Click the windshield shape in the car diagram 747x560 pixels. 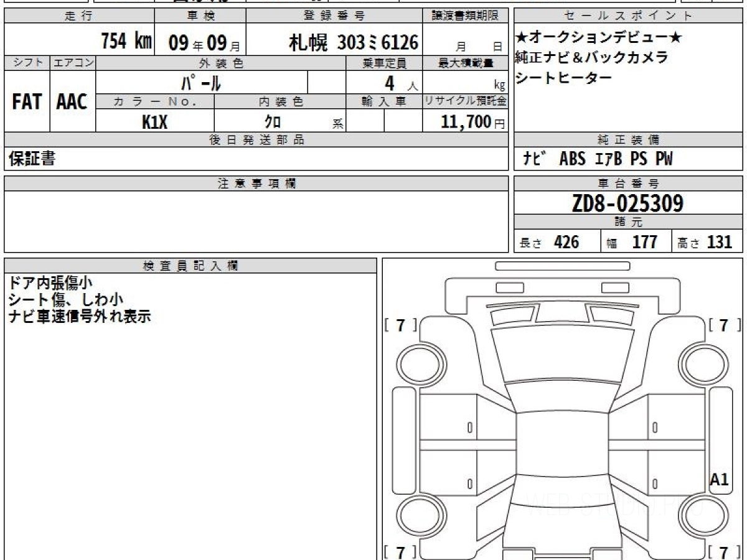(x=557, y=355)
